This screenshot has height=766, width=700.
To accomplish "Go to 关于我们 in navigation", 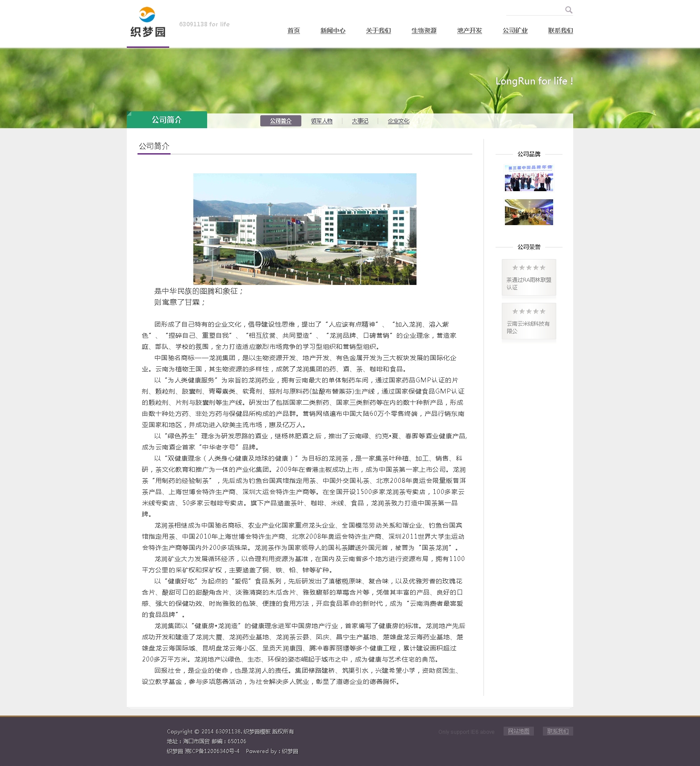I will coord(378,30).
